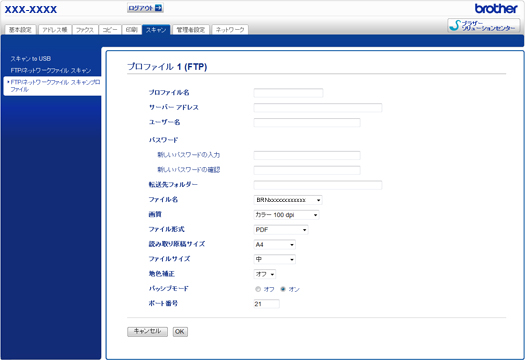Click the ログアウト logout button
Viewport: 525px width, 362px height.
145,8
